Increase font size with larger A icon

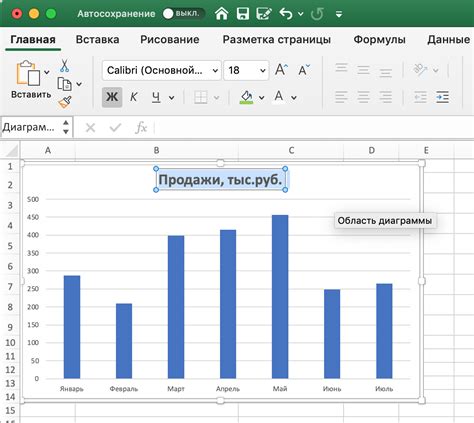(x=281, y=70)
